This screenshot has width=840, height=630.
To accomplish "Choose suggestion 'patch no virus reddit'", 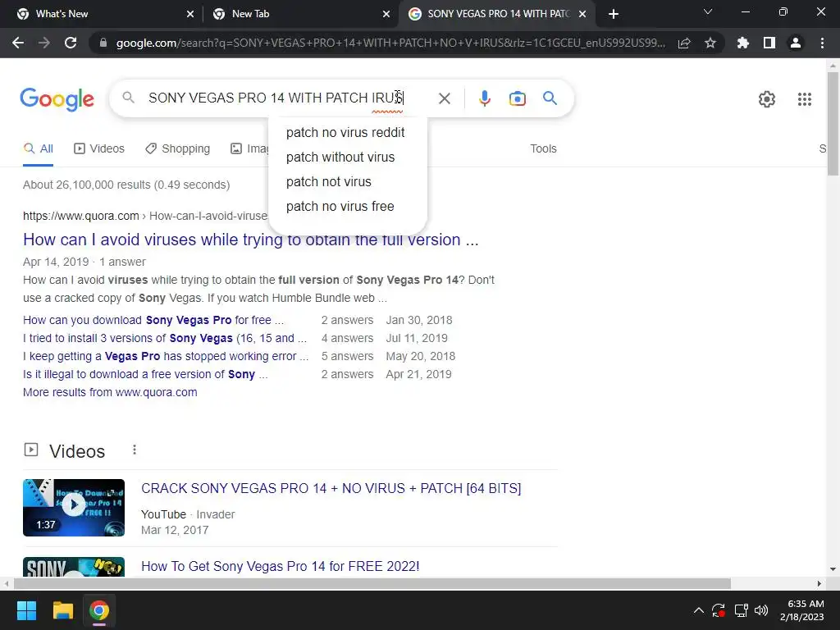I will point(345,132).
